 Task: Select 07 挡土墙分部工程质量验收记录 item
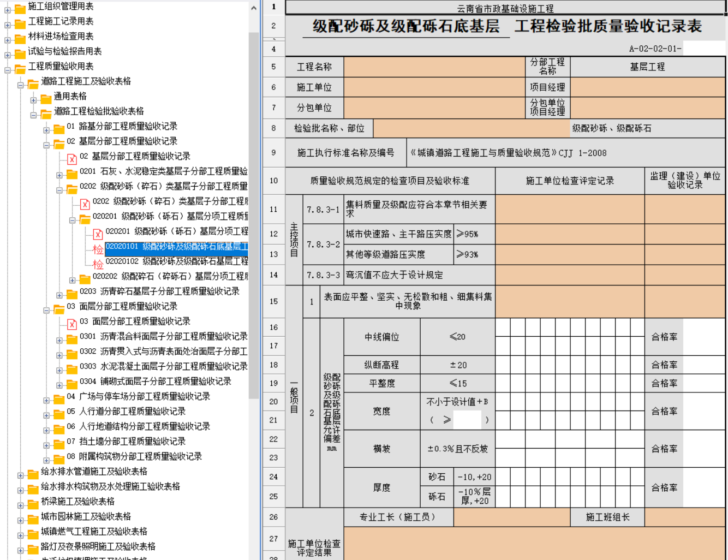(x=126, y=441)
